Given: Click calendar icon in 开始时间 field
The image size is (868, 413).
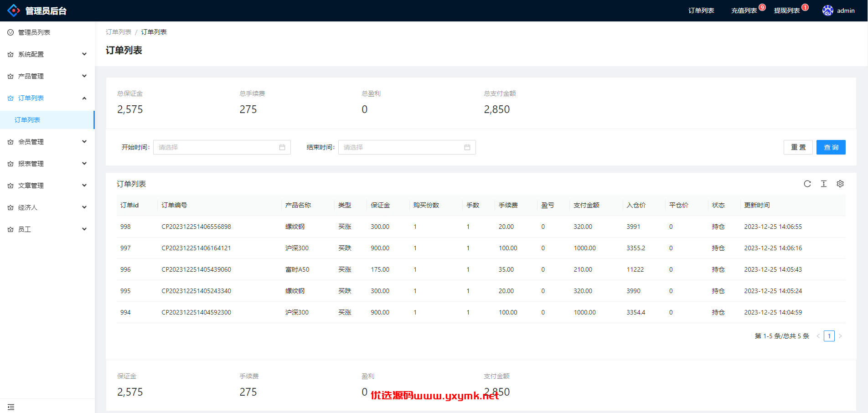Looking at the screenshot, I should pos(282,147).
